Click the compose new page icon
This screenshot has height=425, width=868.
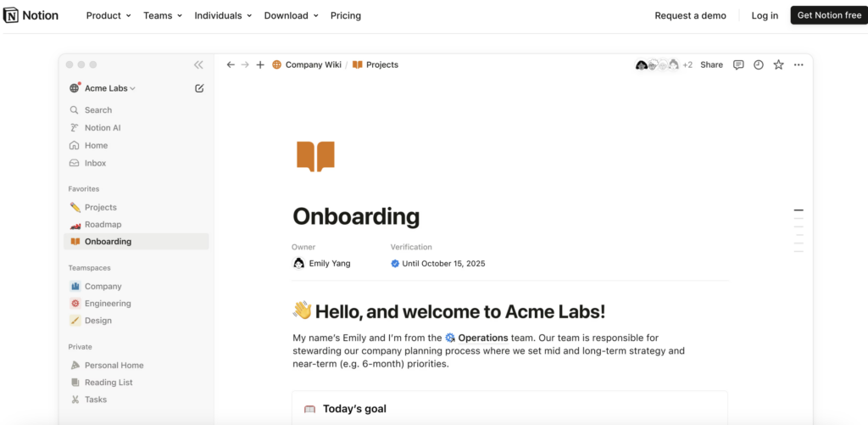[x=199, y=88]
